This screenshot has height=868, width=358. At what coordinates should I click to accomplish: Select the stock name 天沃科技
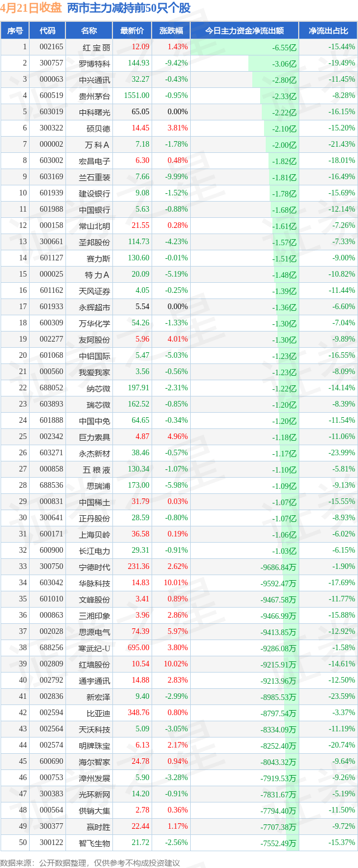95,729
